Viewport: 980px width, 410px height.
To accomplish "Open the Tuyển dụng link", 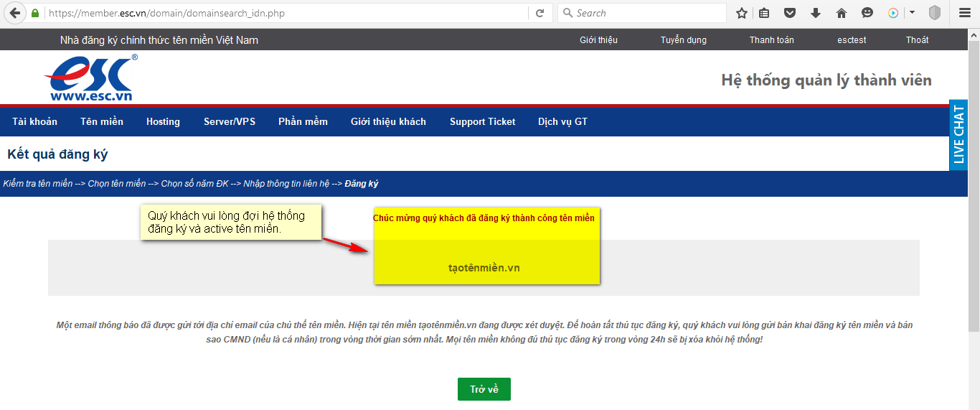I will 684,40.
